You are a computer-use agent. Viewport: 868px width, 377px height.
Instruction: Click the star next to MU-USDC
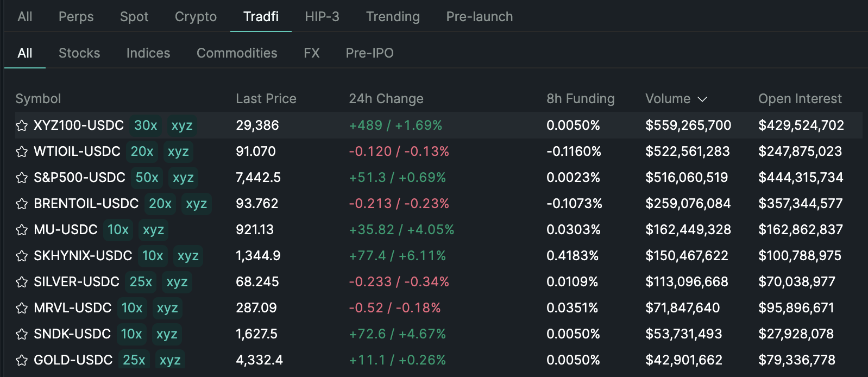[22, 230]
